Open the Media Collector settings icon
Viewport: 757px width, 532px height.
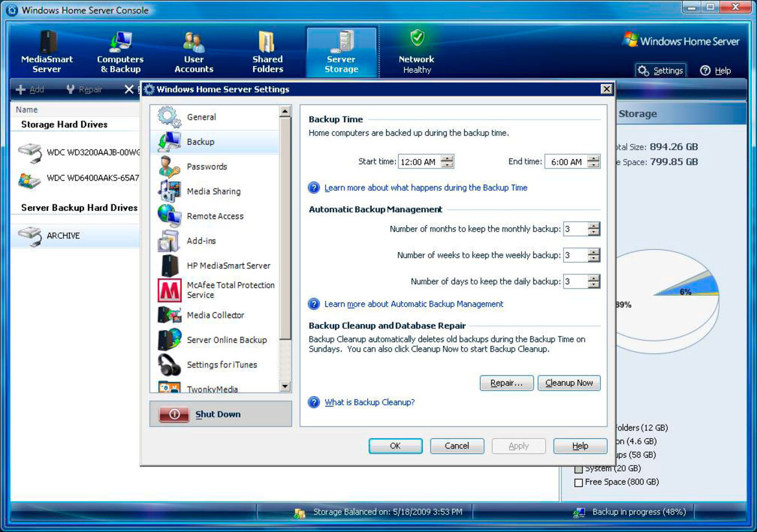[169, 315]
